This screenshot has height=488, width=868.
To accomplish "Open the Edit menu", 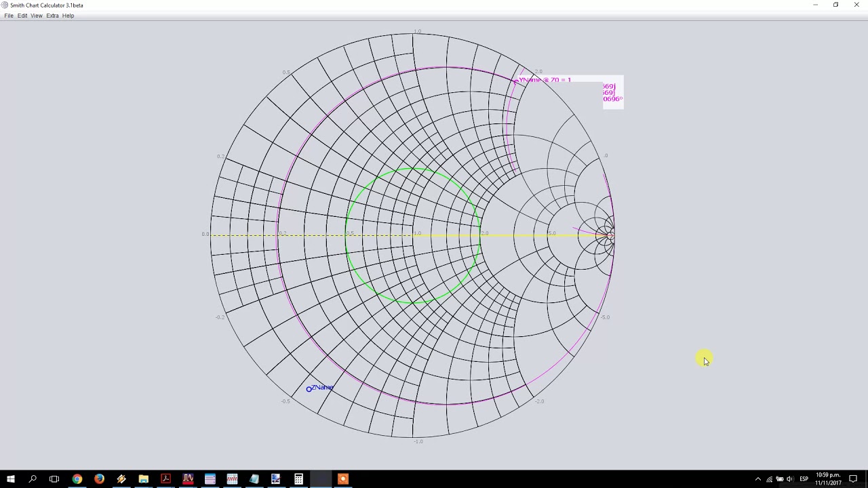I will [22, 16].
